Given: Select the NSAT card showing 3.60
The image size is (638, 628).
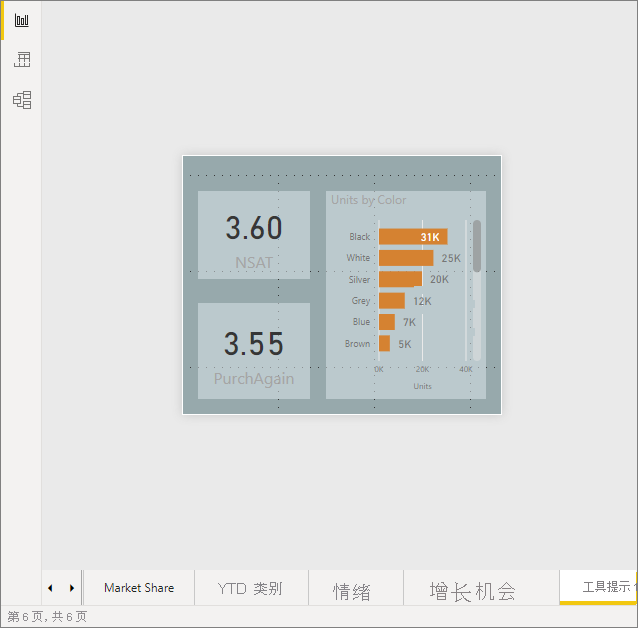Looking at the screenshot, I should tap(253, 235).
